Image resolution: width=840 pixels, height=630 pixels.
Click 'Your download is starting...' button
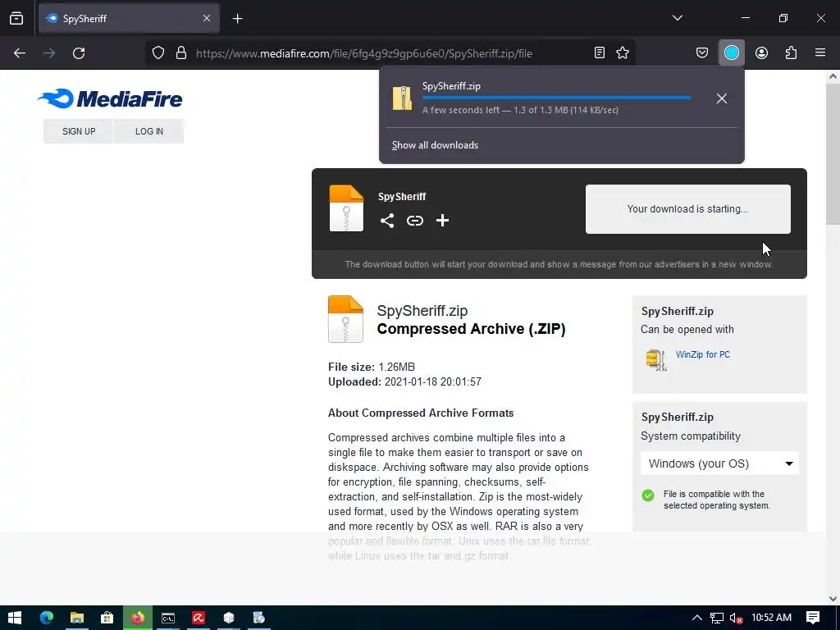pyautogui.click(x=688, y=209)
